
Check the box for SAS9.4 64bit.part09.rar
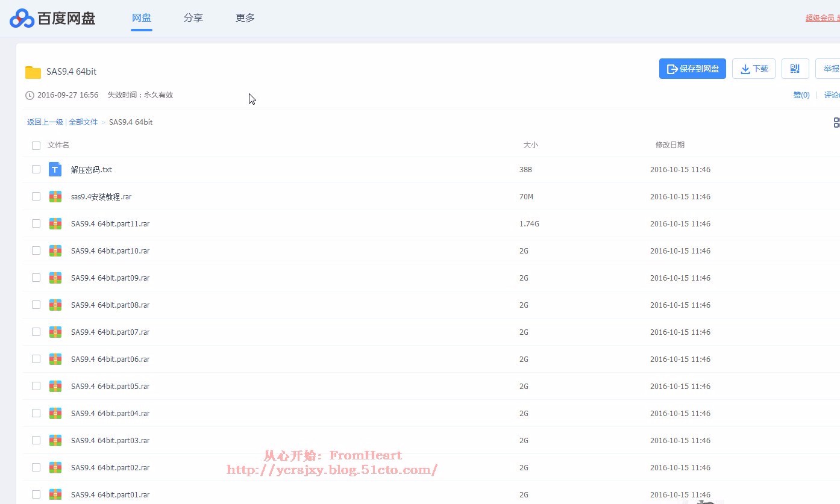click(36, 278)
